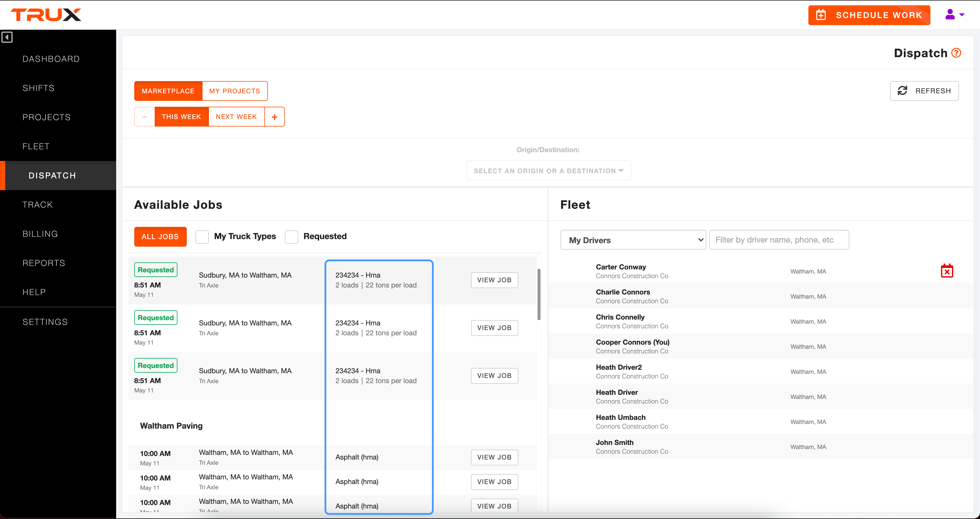
Task: Click the Schedule Work button
Action: pyautogui.click(x=869, y=15)
